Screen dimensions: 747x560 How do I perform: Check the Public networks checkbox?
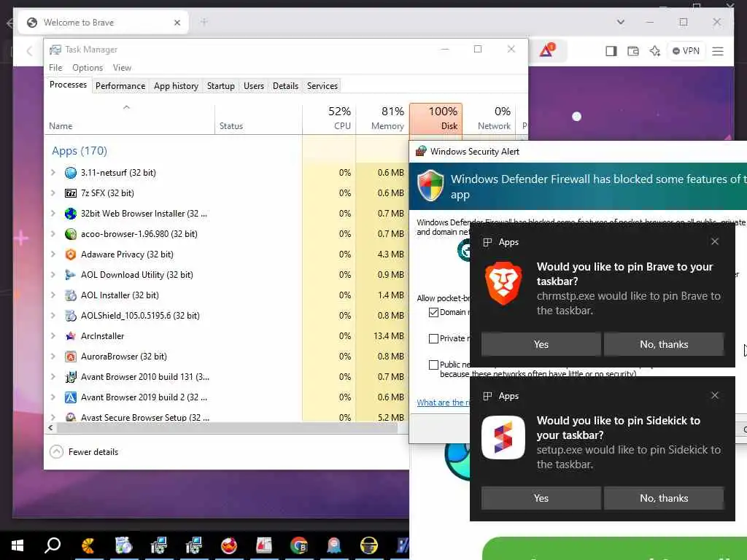coord(433,365)
